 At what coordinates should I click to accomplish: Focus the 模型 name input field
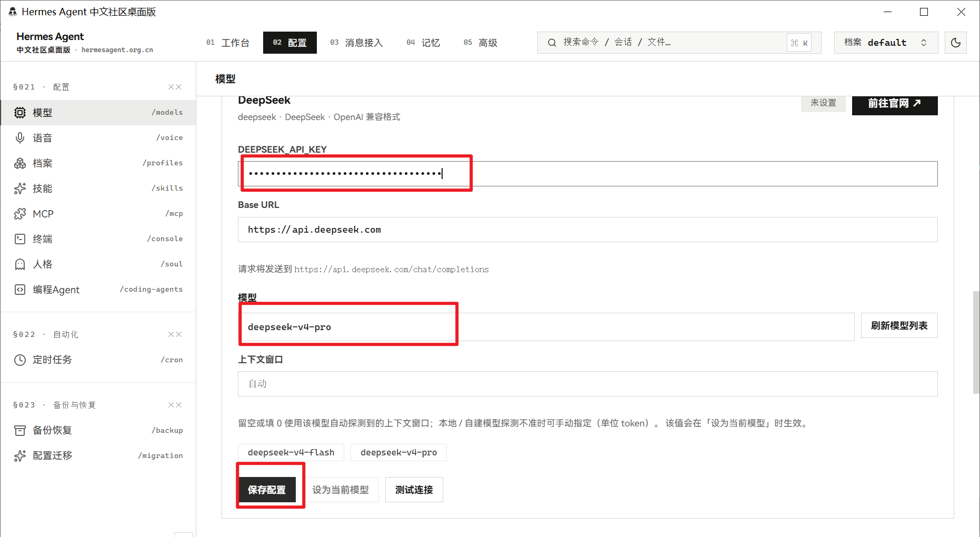click(546, 327)
